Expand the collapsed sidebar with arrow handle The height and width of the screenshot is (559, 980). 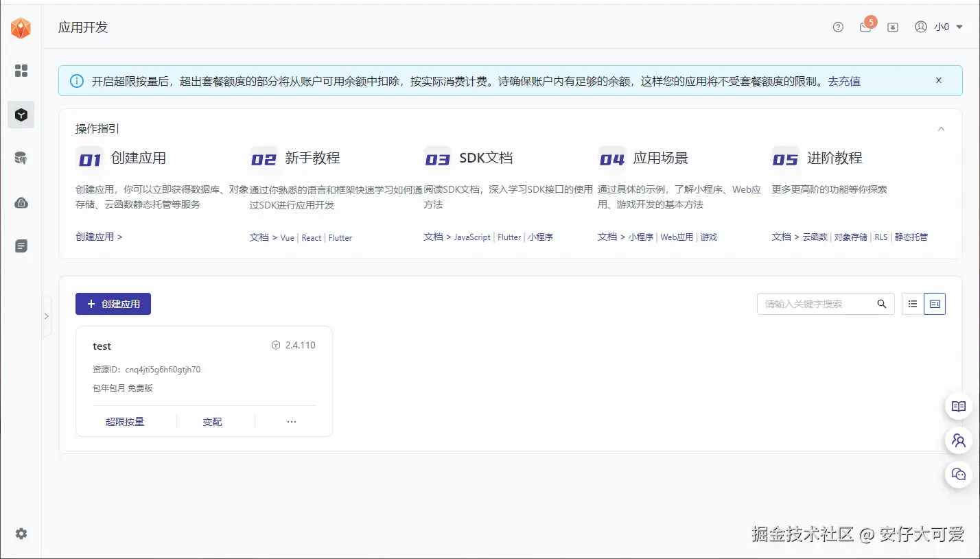[x=46, y=316]
